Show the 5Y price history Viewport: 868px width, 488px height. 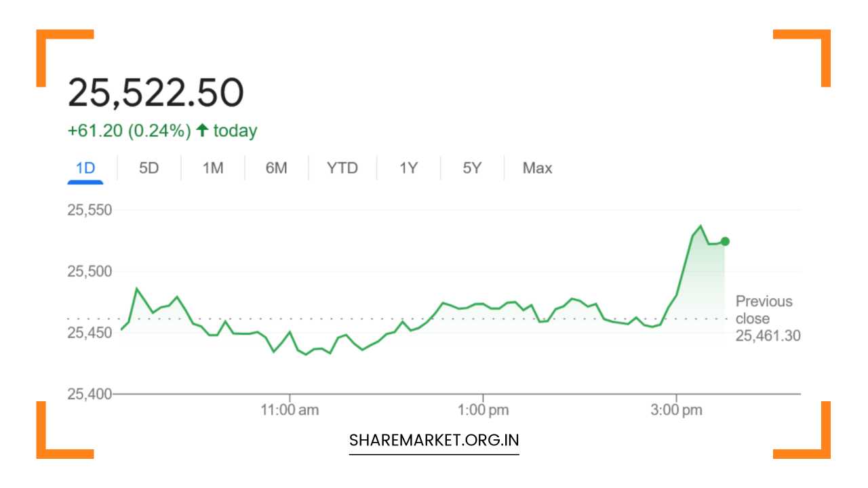coord(471,168)
